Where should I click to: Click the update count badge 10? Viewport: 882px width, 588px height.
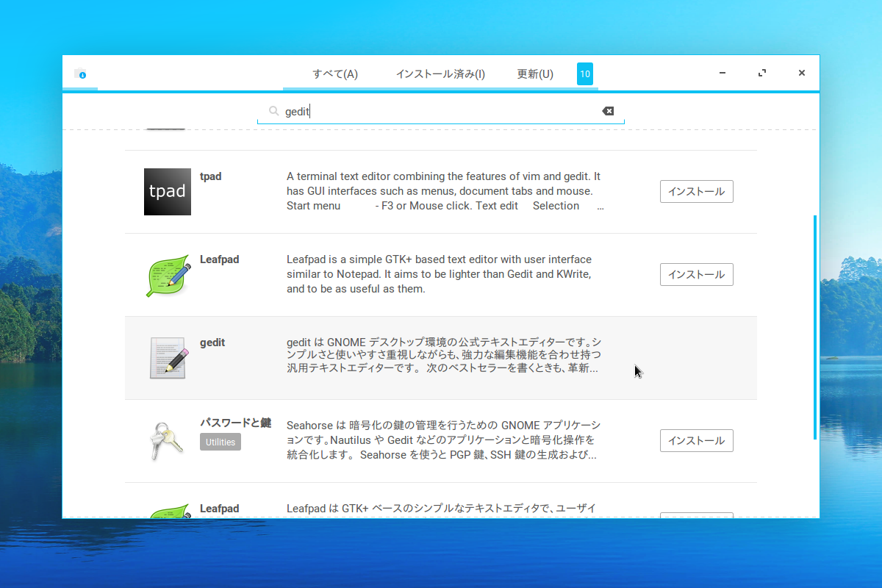tap(585, 73)
